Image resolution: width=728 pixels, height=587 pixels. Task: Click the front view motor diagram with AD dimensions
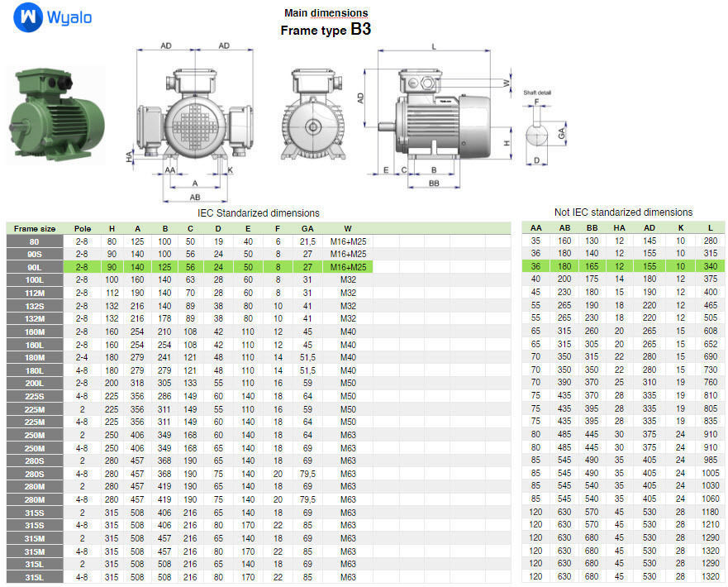coord(194,123)
